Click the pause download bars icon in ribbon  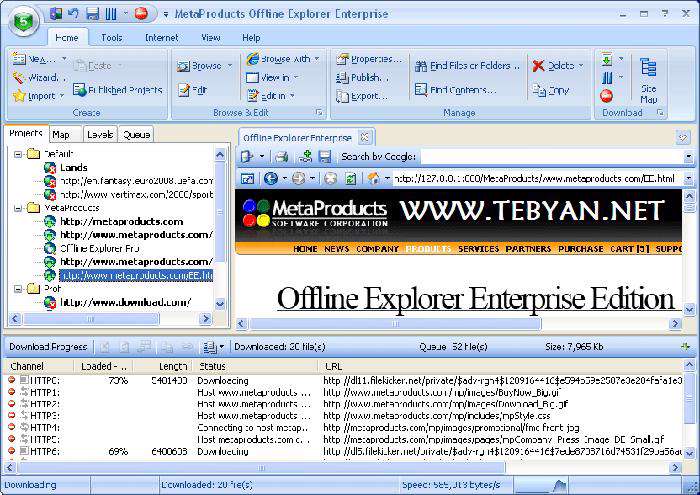[x=607, y=78]
